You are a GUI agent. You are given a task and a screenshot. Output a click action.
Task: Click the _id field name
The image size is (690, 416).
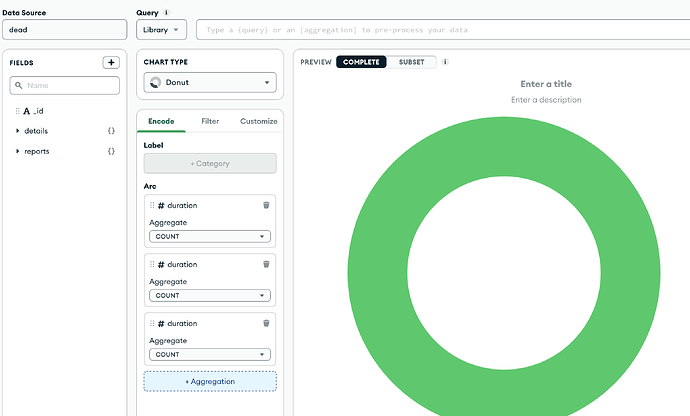[x=38, y=111]
